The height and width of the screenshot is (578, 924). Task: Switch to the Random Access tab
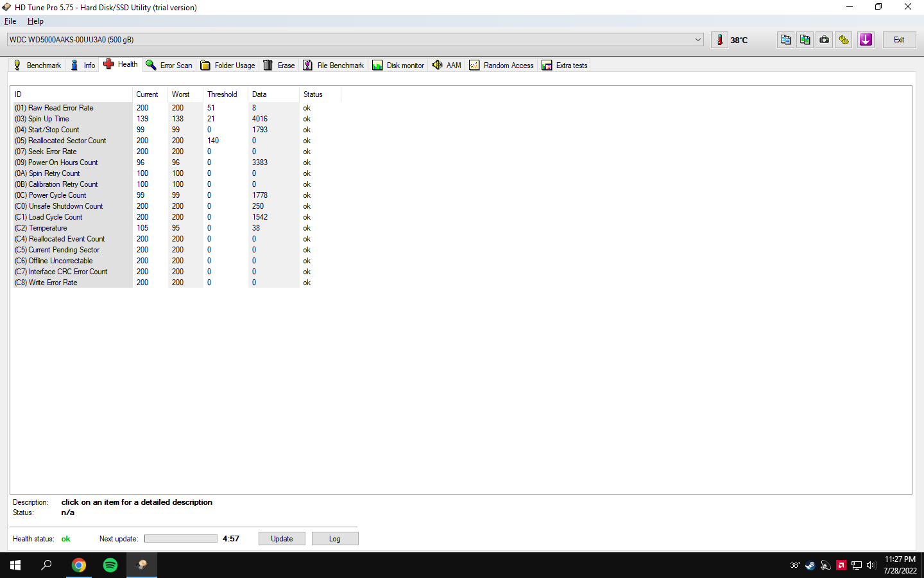502,66
